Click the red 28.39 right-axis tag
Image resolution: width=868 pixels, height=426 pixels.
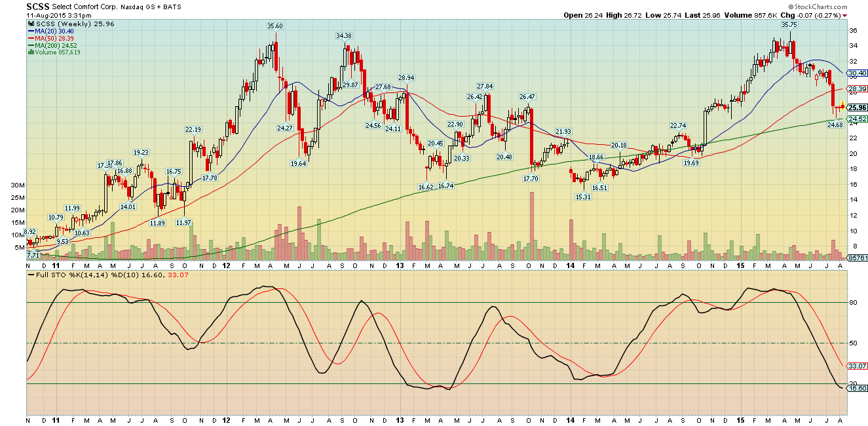pyautogui.click(x=858, y=88)
